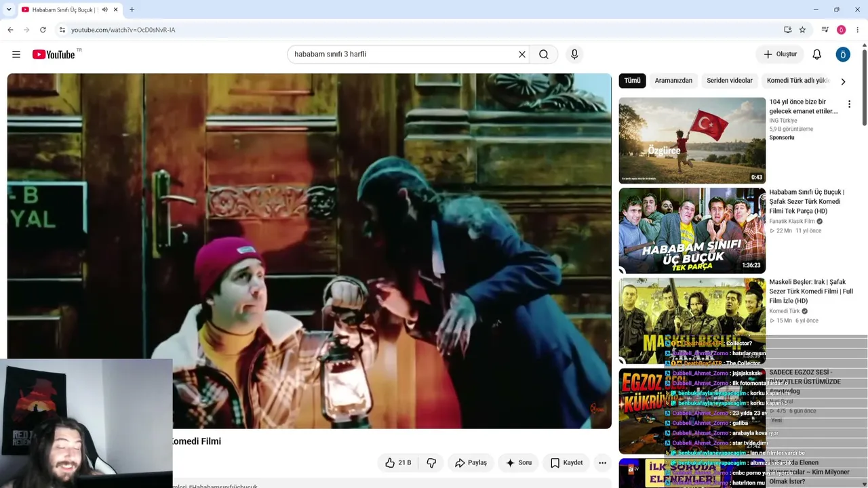Open a new browser tab
The height and width of the screenshot is (488, 868).
(132, 9)
